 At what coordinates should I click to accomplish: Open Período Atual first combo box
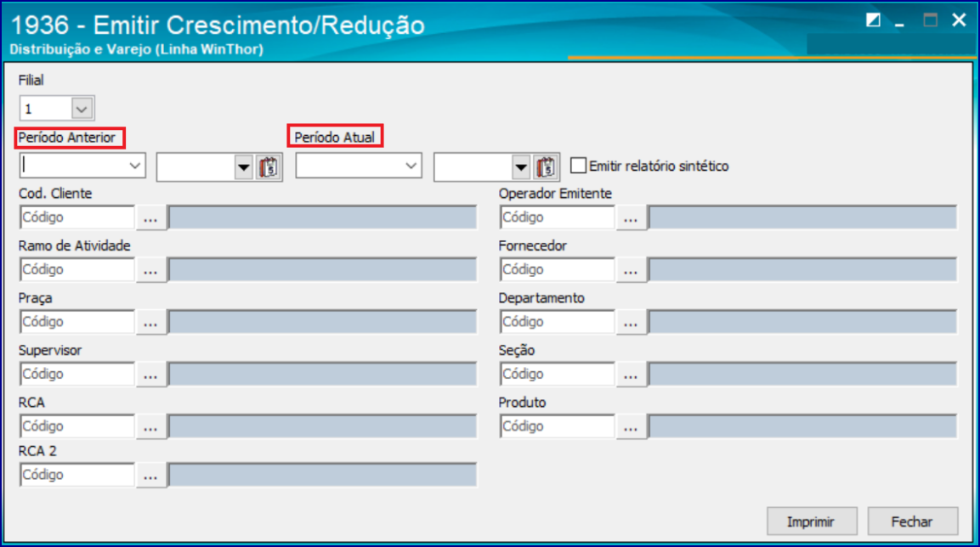[359, 166]
